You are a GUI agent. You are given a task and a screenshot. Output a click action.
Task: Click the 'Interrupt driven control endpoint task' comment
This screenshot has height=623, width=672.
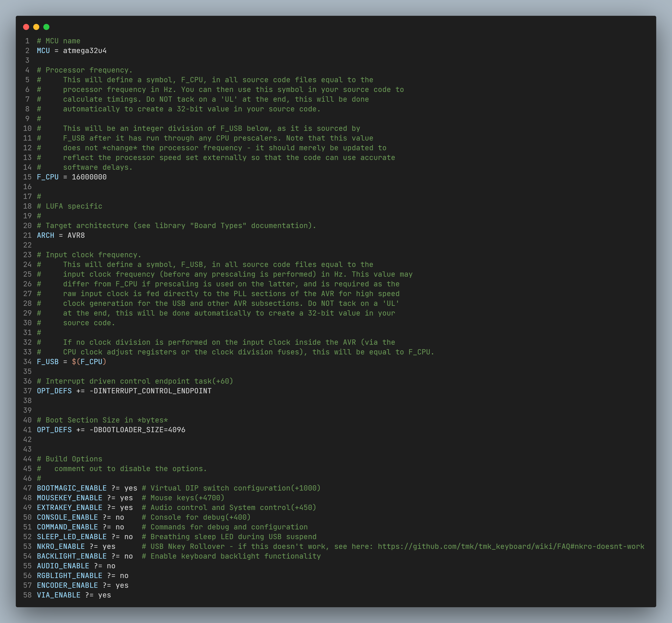(x=135, y=381)
